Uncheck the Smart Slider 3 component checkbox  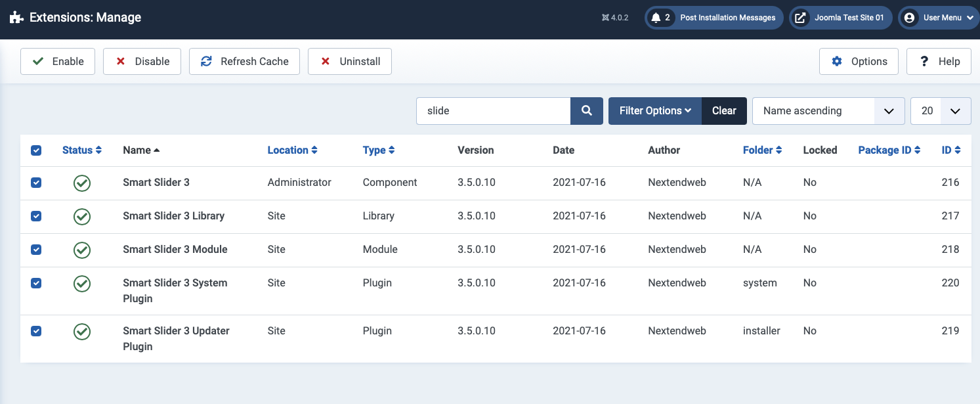[36, 183]
